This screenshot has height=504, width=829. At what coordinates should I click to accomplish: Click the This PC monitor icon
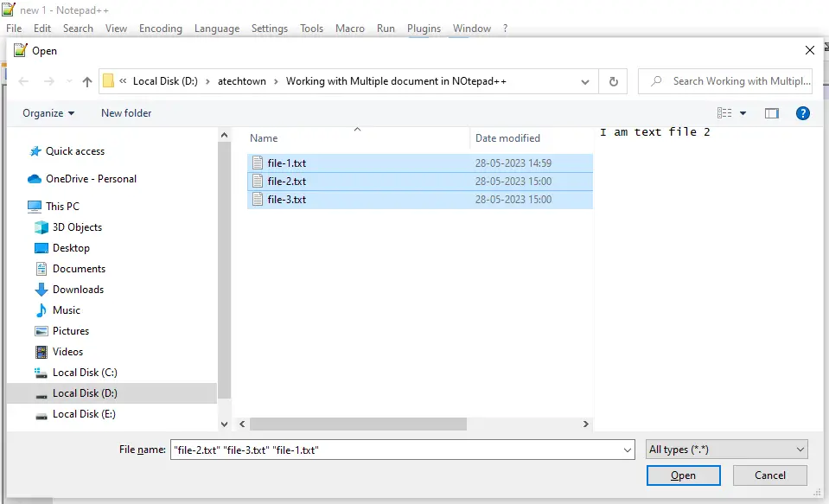coord(35,207)
